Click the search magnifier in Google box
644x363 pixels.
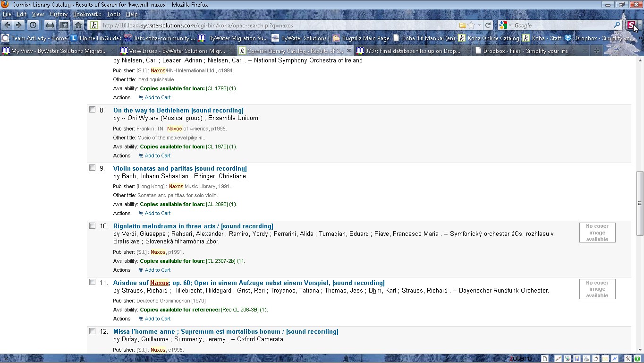(617, 25)
